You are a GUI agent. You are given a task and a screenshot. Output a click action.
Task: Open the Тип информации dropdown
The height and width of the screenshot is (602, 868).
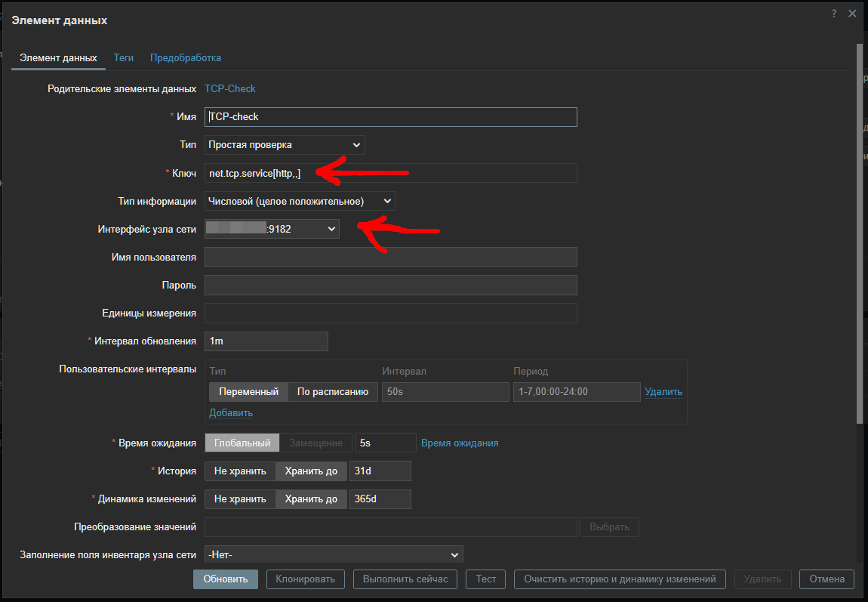[x=300, y=201]
